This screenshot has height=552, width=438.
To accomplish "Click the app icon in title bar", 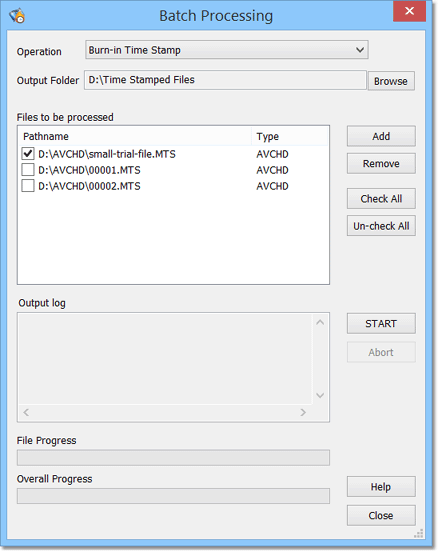I will coord(17,15).
